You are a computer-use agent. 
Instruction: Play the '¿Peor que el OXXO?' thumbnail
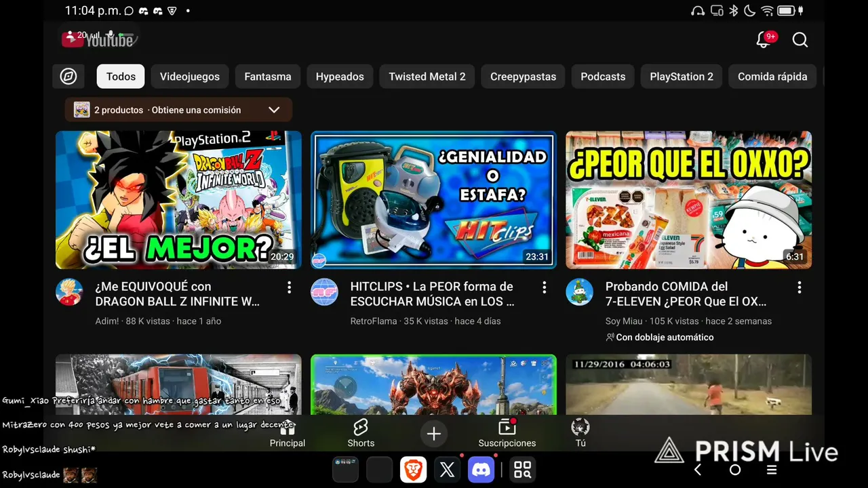pyautogui.click(x=688, y=200)
